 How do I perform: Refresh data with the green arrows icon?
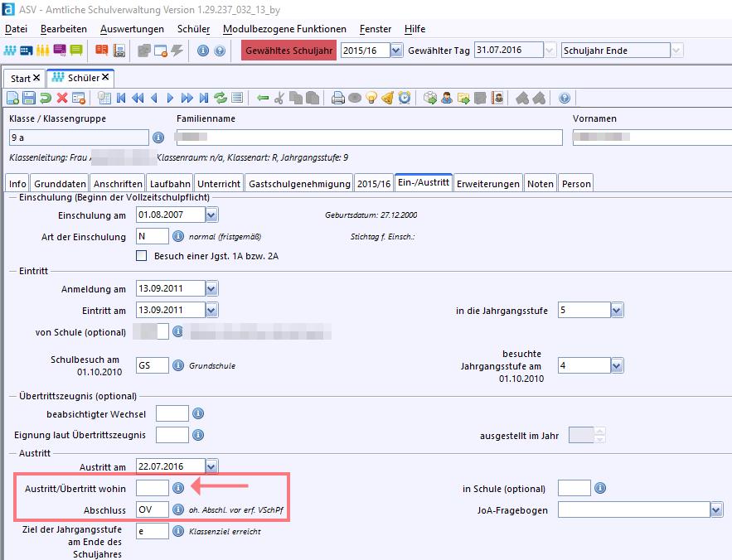(x=221, y=98)
